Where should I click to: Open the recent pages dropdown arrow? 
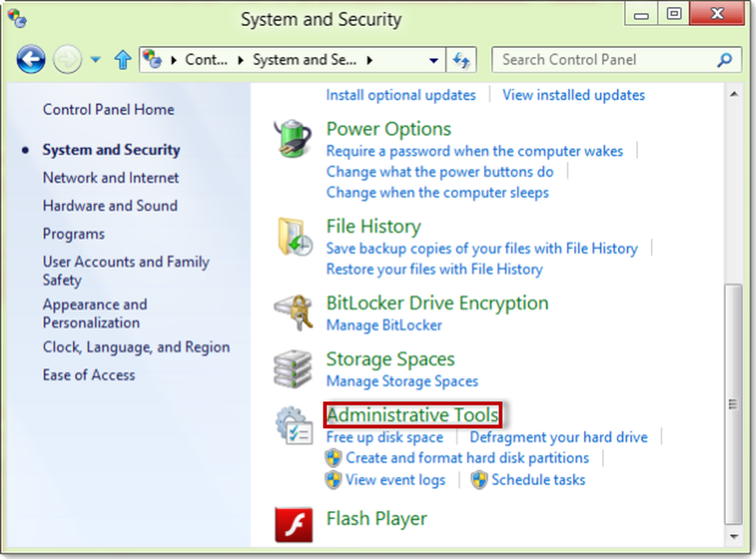[95, 60]
